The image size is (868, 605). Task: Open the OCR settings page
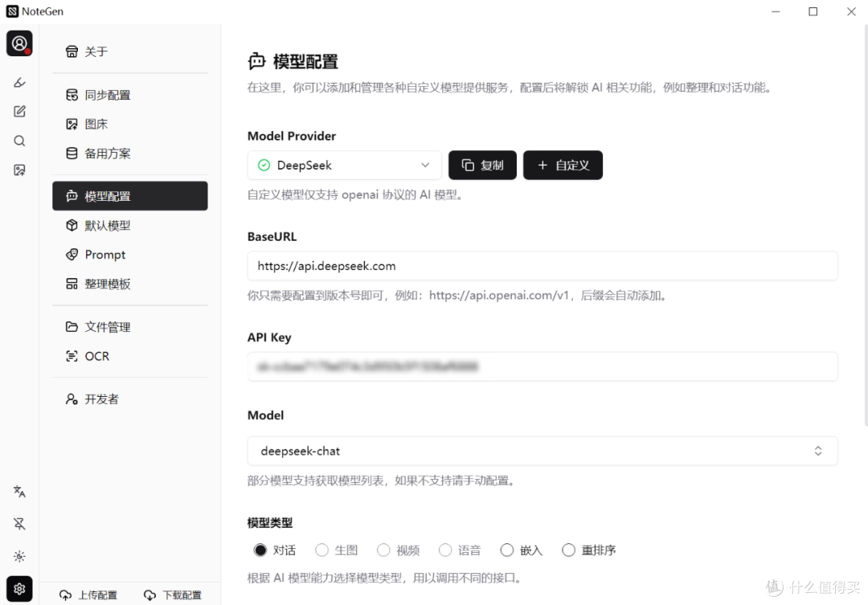[96, 356]
